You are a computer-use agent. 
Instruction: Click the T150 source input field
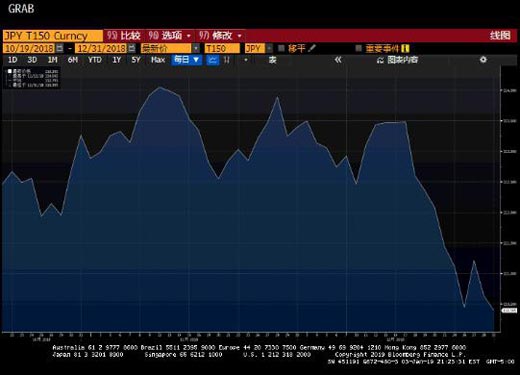click(x=222, y=48)
